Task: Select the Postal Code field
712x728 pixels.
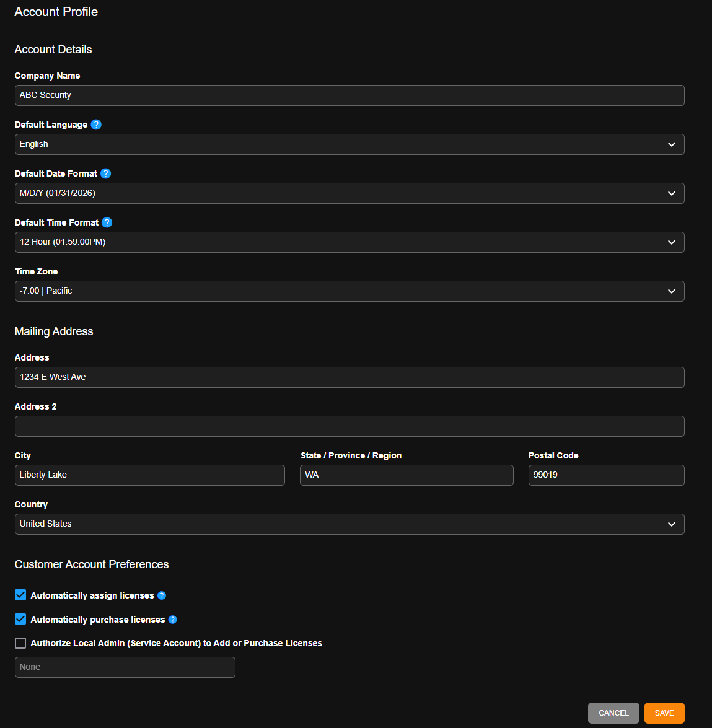Action: pyautogui.click(x=605, y=475)
